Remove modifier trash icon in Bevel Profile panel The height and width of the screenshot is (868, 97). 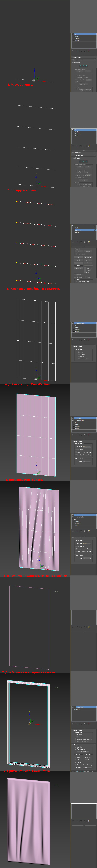[x=84, y=723]
